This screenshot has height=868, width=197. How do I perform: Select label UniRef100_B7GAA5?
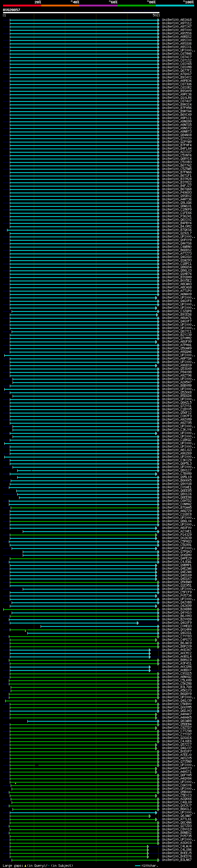(x=177, y=507)
